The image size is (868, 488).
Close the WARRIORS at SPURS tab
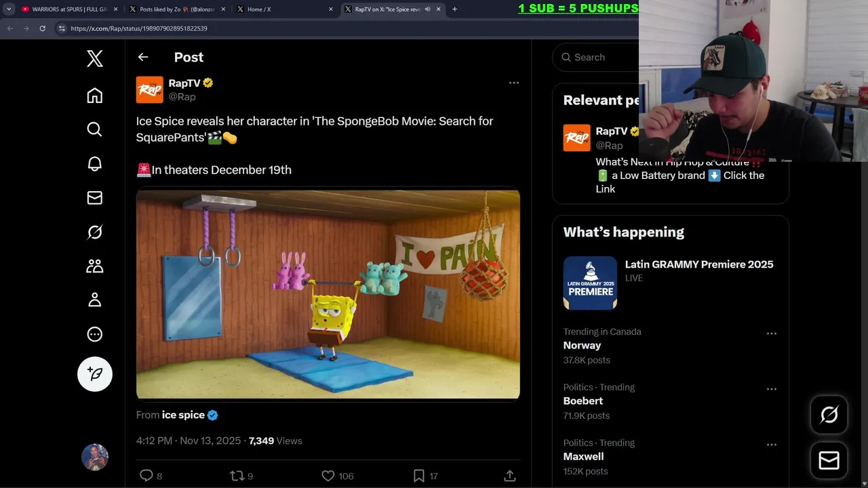coord(115,9)
